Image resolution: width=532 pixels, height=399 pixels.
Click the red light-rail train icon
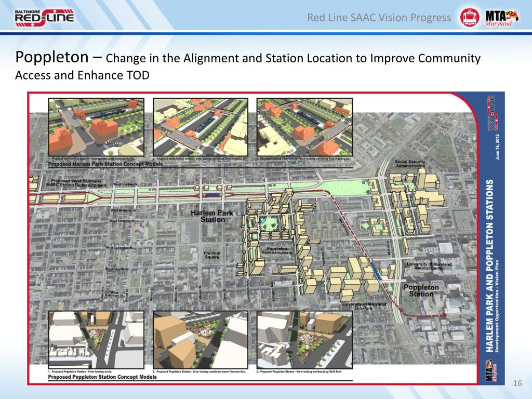[470, 17]
